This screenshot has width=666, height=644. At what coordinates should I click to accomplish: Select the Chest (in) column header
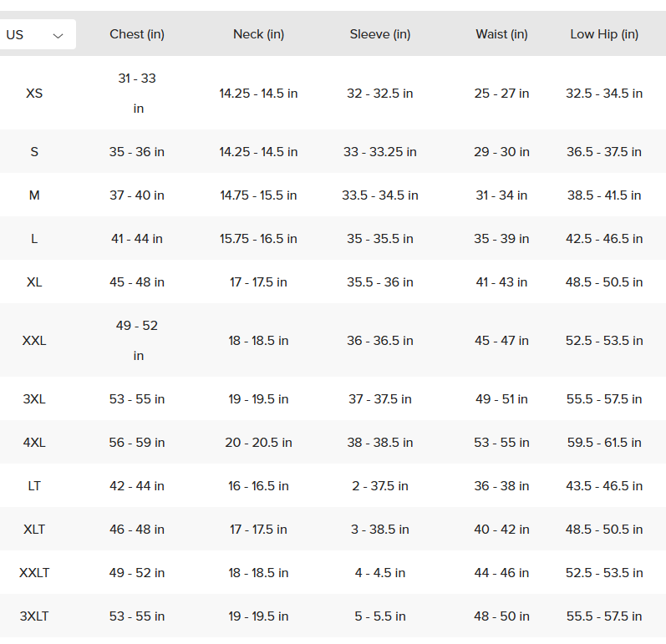137,34
